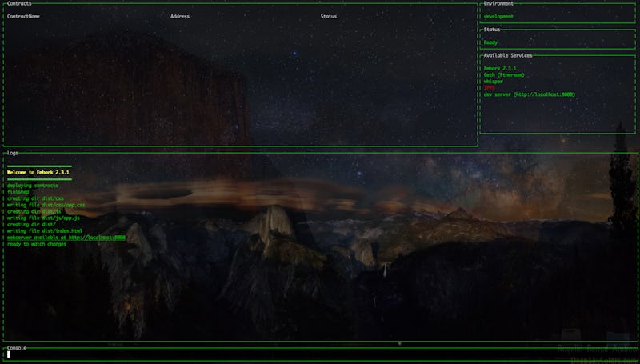The height and width of the screenshot is (364, 640).
Task: Click the red IPFS service entry
Action: coord(490,88)
